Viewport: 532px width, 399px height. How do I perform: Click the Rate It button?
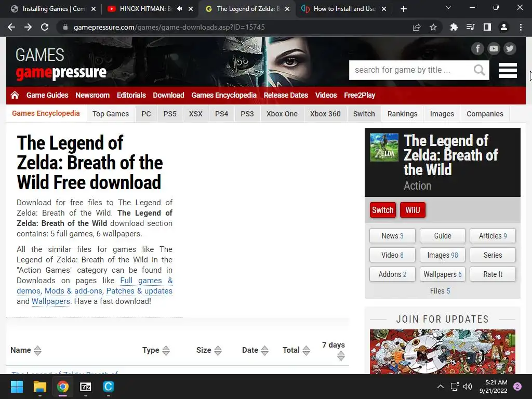(493, 274)
